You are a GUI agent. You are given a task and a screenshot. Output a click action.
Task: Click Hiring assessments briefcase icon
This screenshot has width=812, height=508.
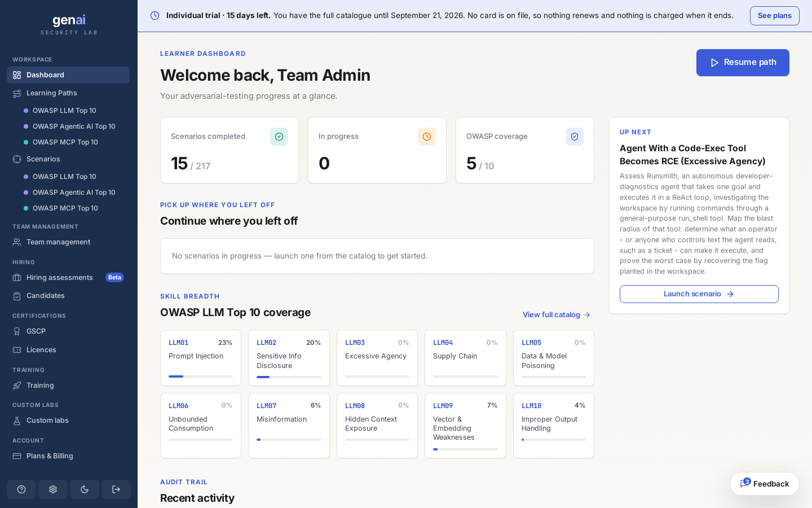(17, 278)
